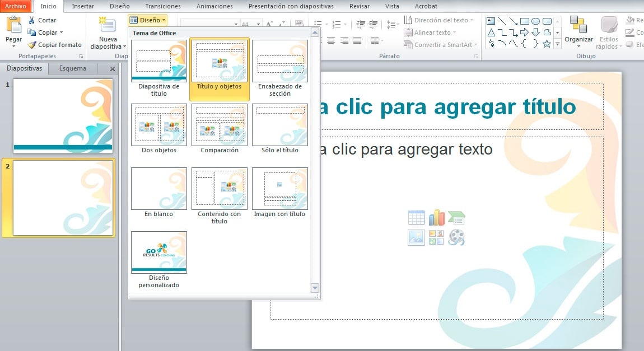The height and width of the screenshot is (351, 644).
Task: Open the Archivo tab
Action: point(16,6)
